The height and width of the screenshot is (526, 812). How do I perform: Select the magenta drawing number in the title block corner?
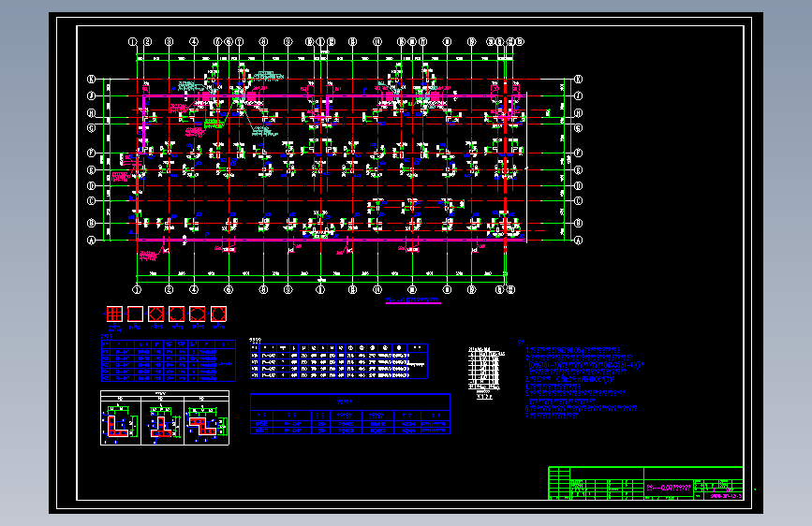[726, 496]
